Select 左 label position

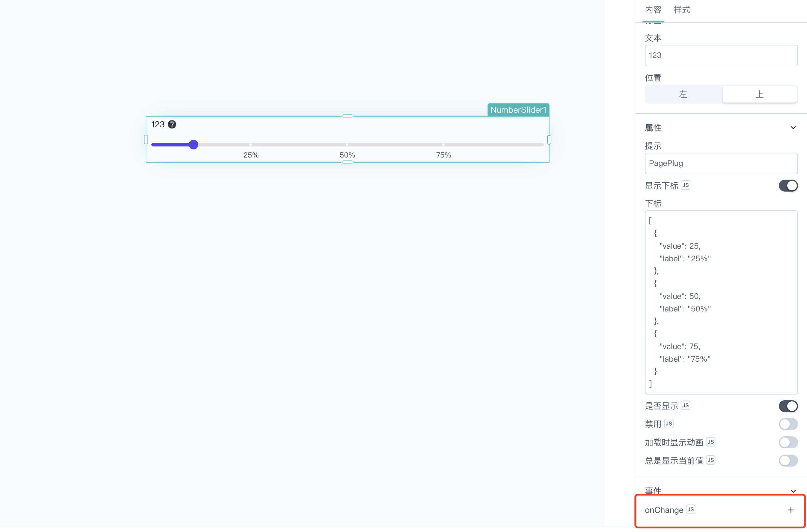[x=683, y=94]
